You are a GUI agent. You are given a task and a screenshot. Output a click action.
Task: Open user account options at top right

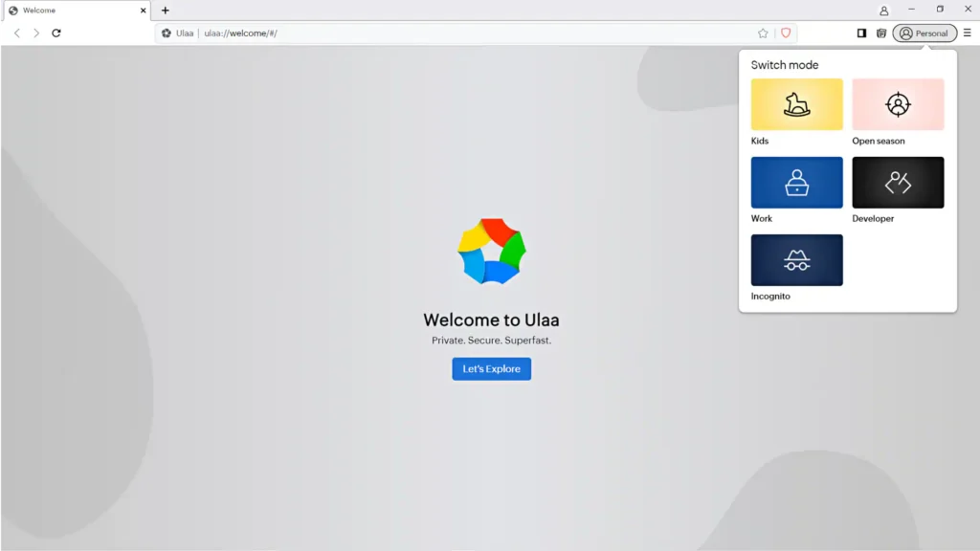click(882, 10)
